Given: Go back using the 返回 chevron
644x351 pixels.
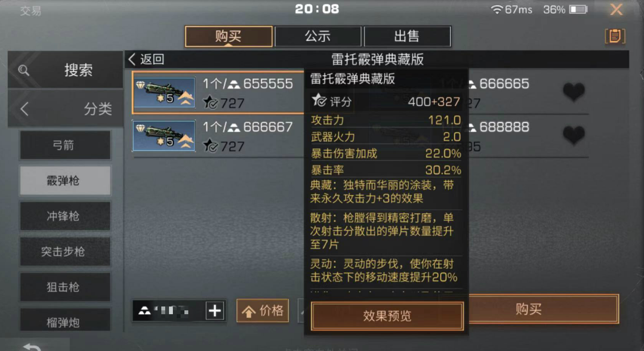Looking at the screenshot, I should (132, 59).
